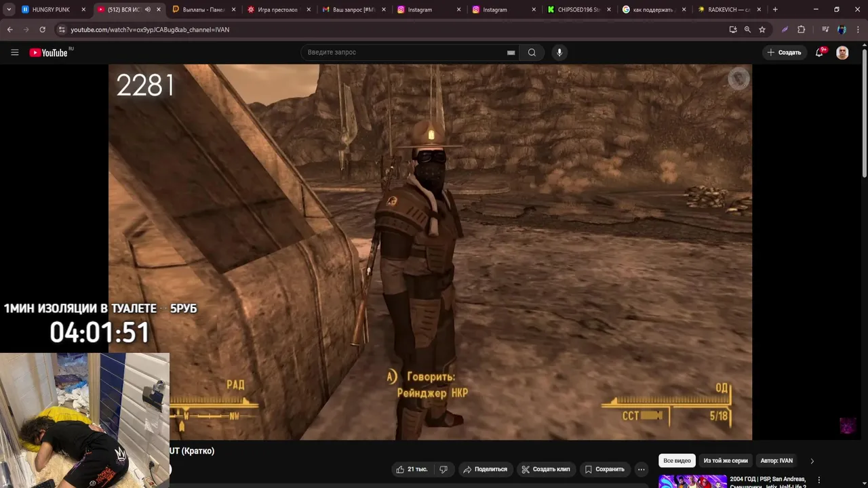Image resolution: width=868 pixels, height=488 pixels.
Task: Bookmark this page with the star
Action: pos(762,30)
